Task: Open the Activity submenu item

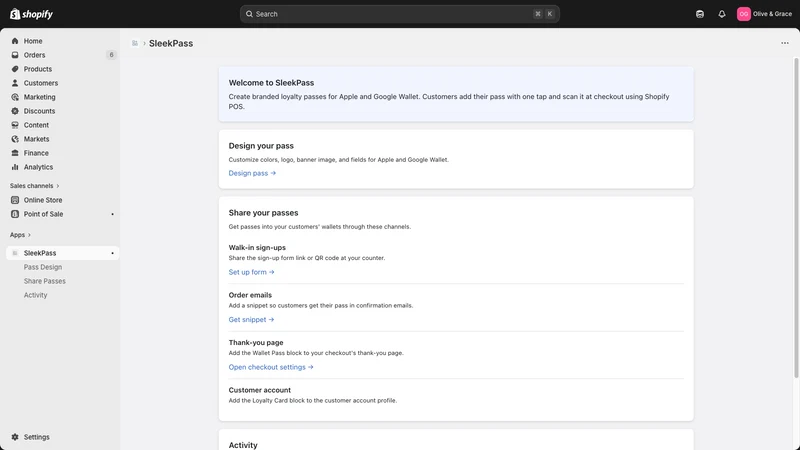Action: click(x=35, y=295)
